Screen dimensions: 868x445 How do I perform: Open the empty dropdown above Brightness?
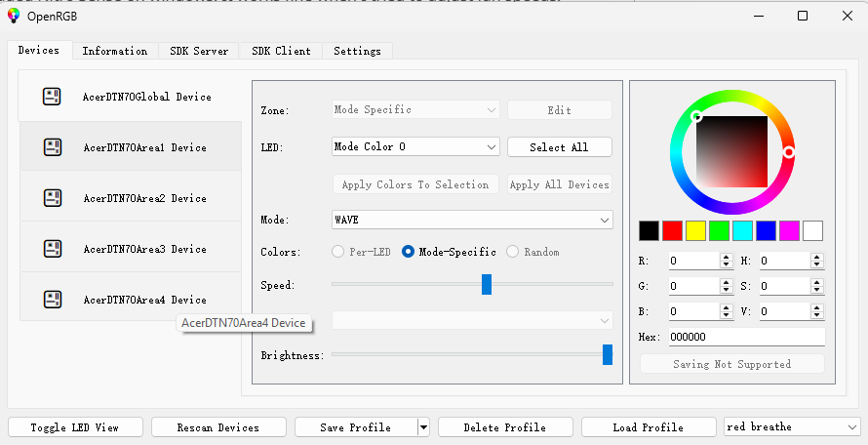point(472,321)
